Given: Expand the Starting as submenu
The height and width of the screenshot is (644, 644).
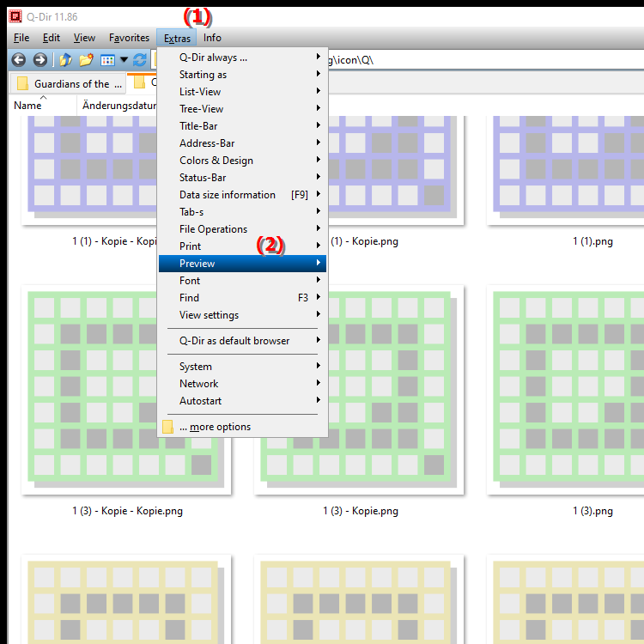Looking at the screenshot, I should coord(242,75).
